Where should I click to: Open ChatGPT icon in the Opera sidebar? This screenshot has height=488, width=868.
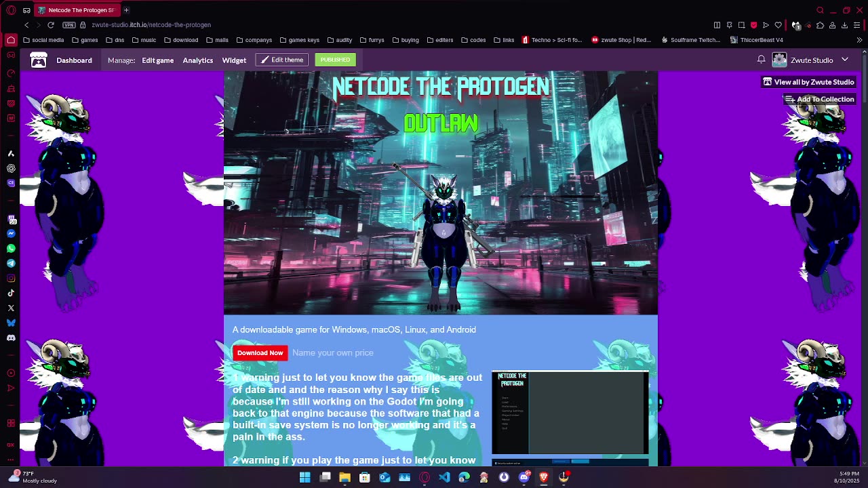coord(11,168)
